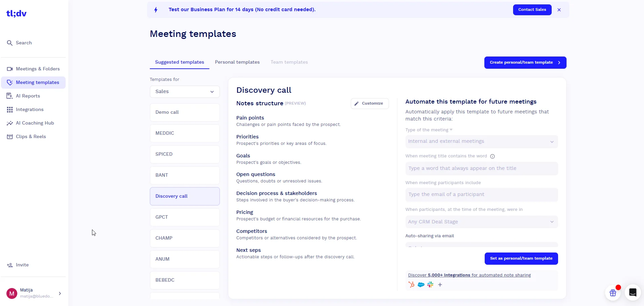Go to the AI Coaching Hub
Screen dimensions: 644x306
[10, 123]
